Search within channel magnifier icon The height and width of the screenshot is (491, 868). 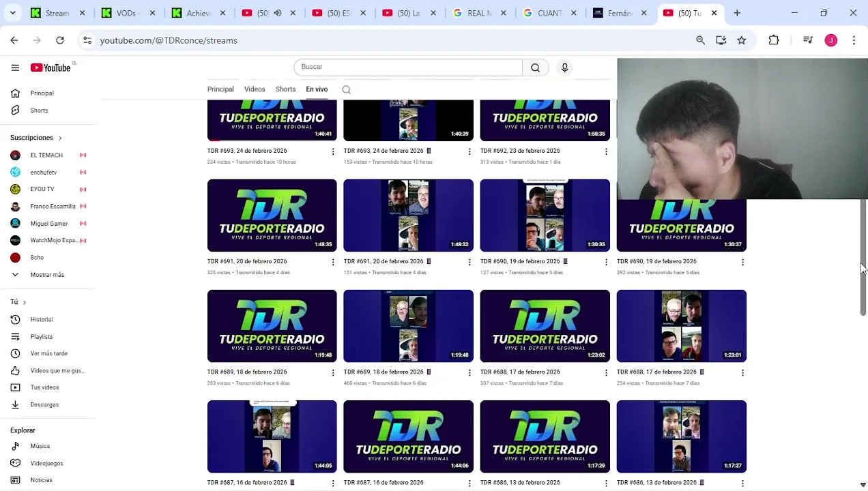point(347,90)
